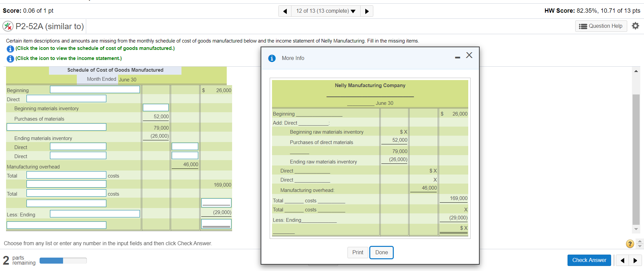Click the yellow help question mark icon

(x=630, y=244)
